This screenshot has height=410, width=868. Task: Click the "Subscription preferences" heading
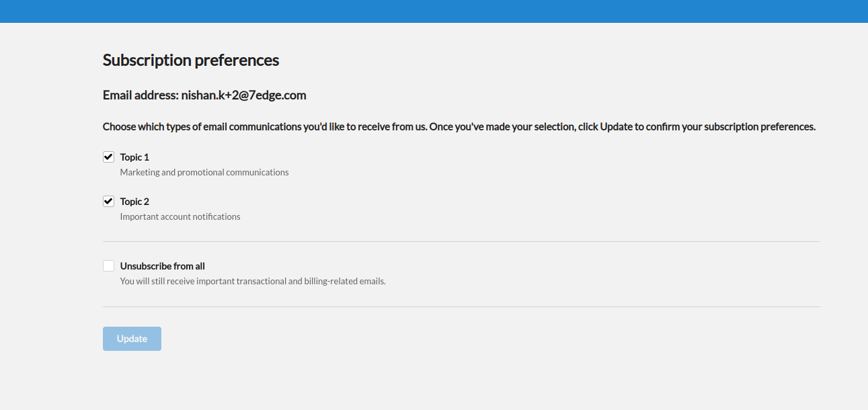pos(191,60)
